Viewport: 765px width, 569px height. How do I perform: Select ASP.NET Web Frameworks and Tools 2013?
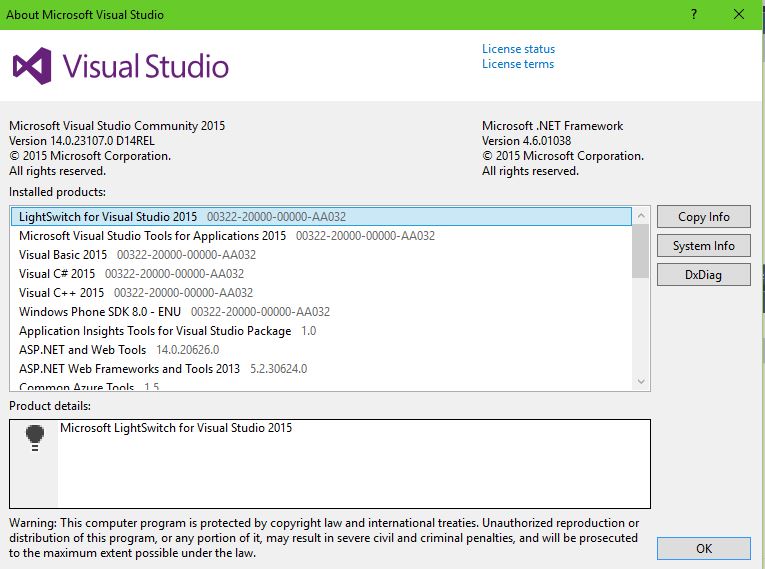click(321, 369)
